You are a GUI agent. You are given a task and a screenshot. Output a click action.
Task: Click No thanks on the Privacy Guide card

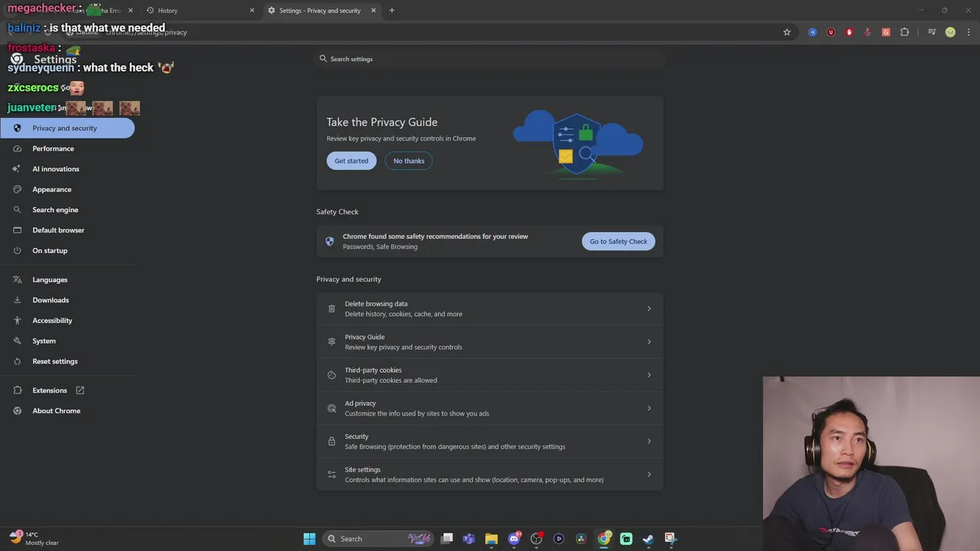409,161
